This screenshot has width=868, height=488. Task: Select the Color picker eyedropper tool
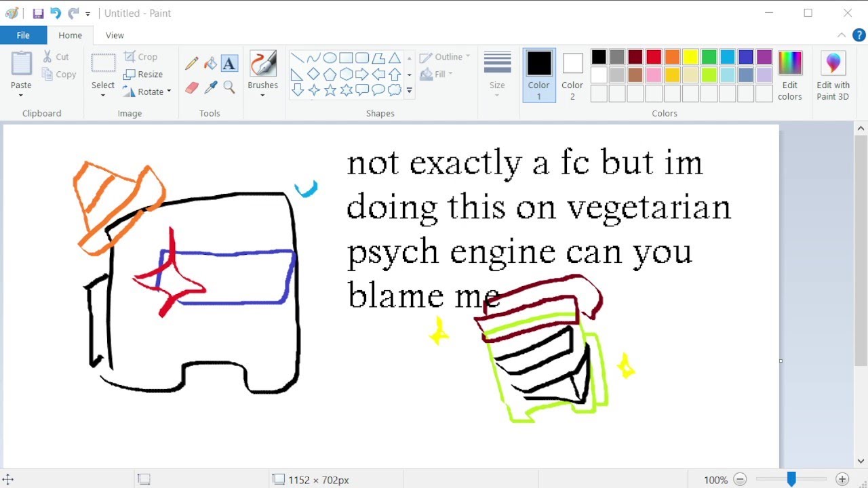[x=211, y=87]
